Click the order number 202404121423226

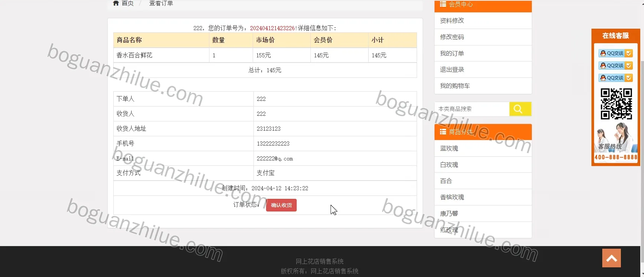[272, 28]
